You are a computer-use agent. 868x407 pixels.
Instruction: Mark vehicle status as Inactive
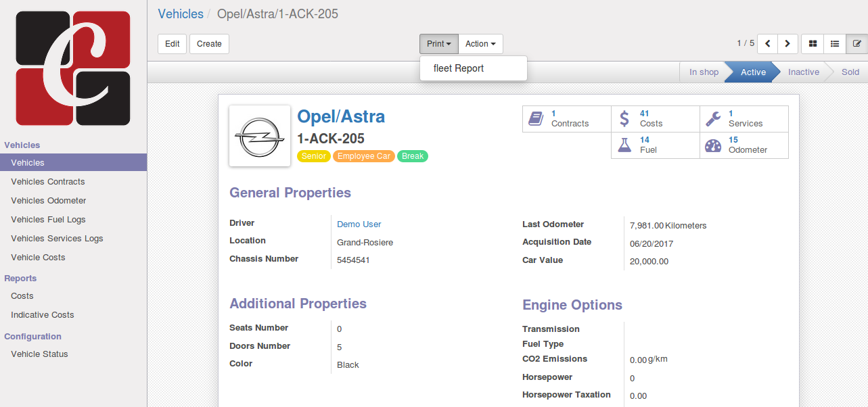tap(803, 72)
